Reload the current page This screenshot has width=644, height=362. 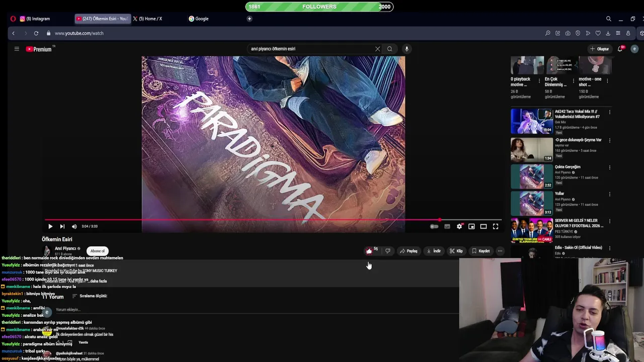(x=36, y=33)
